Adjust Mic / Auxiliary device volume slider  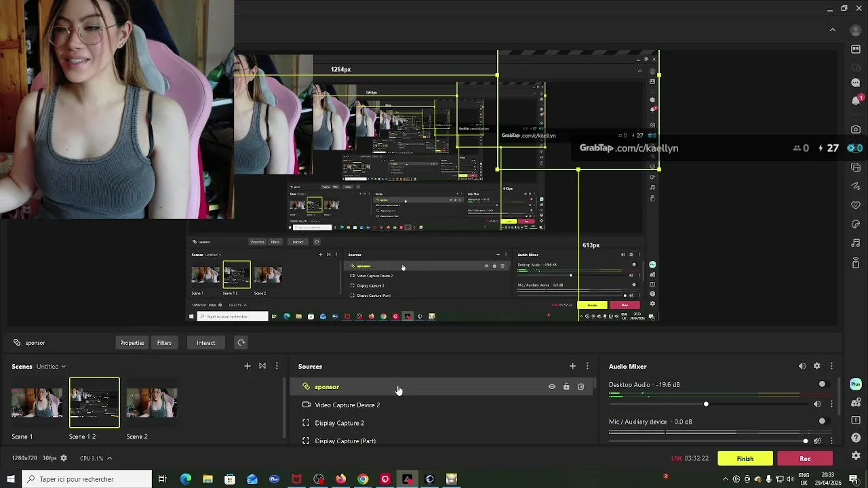click(x=805, y=441)
